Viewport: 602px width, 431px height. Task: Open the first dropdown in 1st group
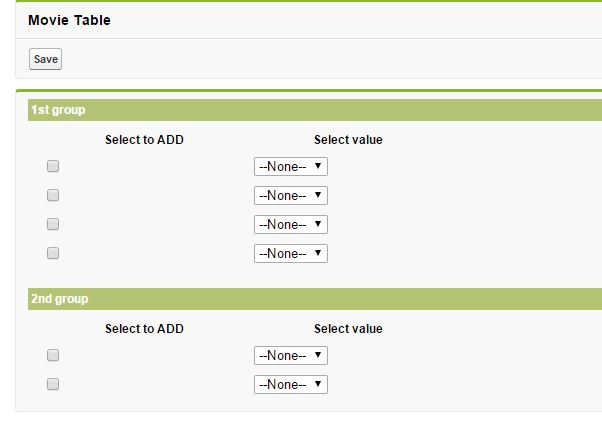290,167
